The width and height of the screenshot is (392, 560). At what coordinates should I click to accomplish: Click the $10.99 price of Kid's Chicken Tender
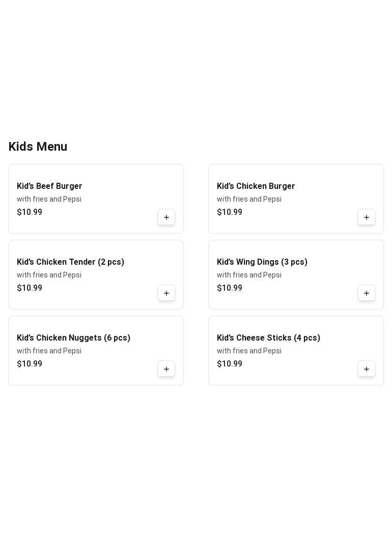coord(30,288)
